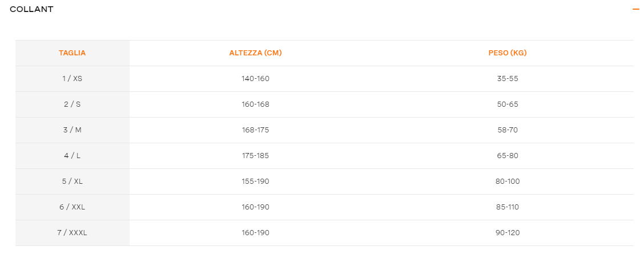644x258 pixels.
Task: Select the TAGLIA column header
Action: pyautogui.click(x=73, y=53)
